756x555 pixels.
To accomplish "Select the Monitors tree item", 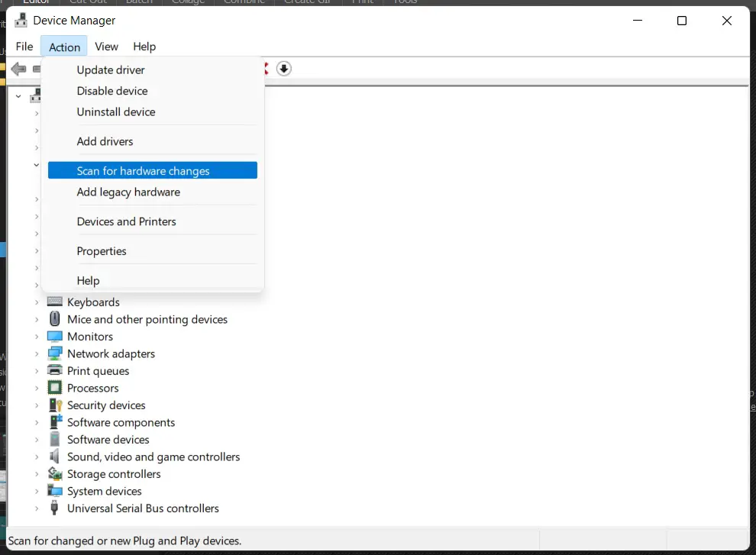I will 90,336.
